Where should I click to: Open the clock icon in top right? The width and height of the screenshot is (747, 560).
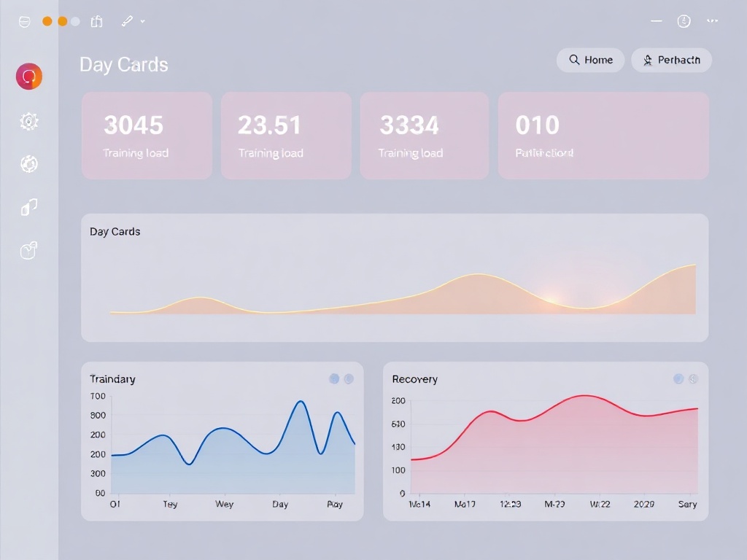coord(684,21)
